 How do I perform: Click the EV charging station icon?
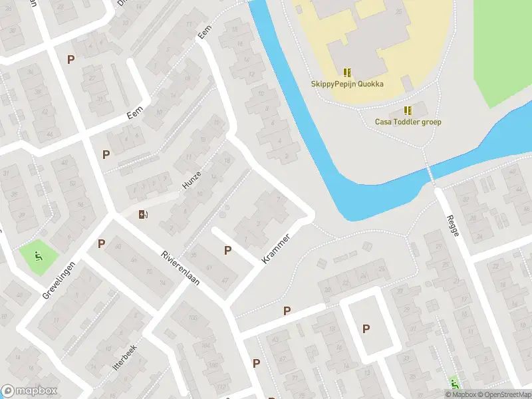(143, 214)
